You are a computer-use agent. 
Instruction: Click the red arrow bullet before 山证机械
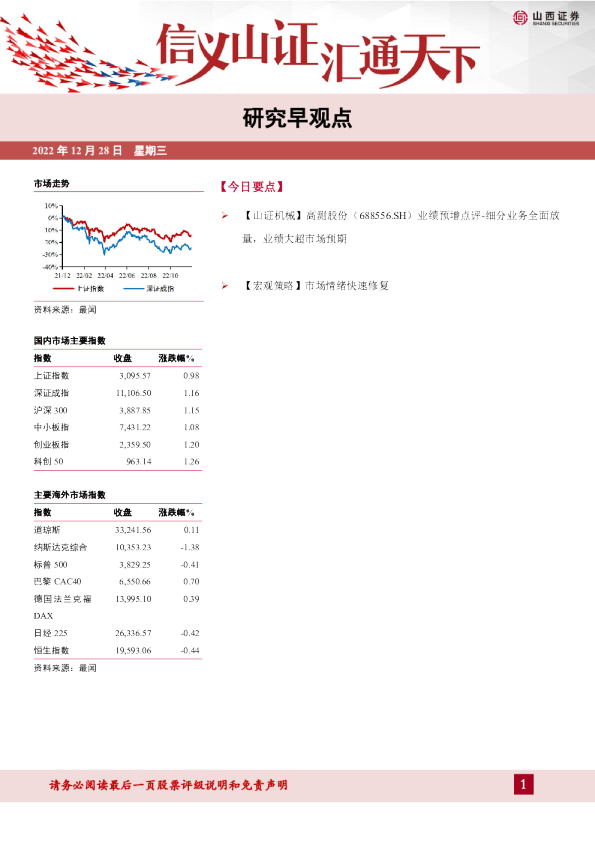coord(225,216)
